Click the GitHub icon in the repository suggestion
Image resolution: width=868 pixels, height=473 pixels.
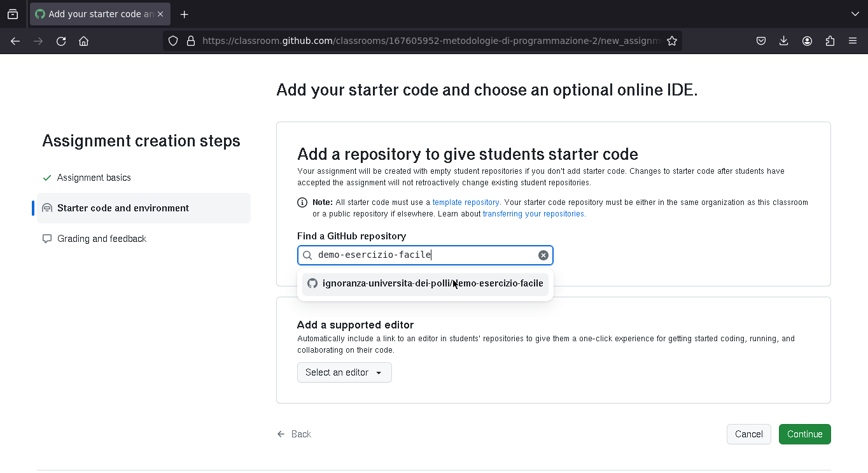(312, 283)
